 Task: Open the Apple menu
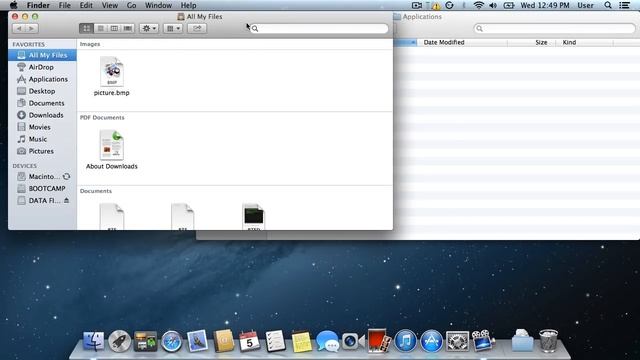tap(13, 5)
